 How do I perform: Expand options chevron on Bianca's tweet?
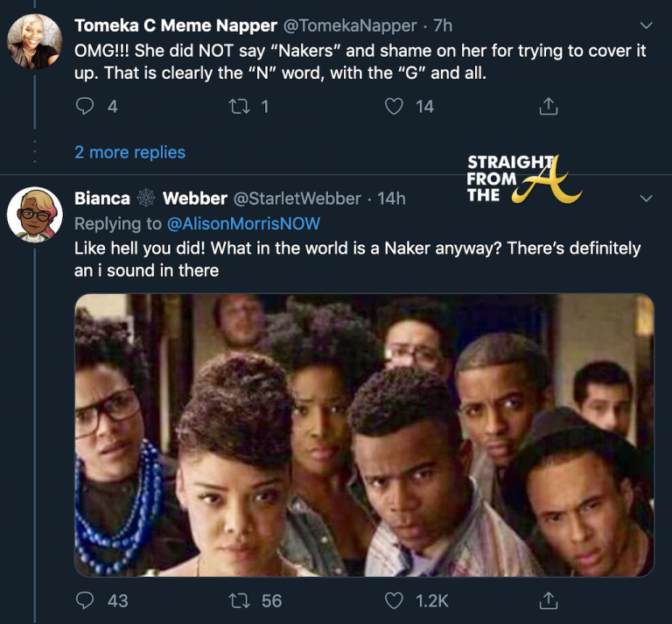point(647,199)
